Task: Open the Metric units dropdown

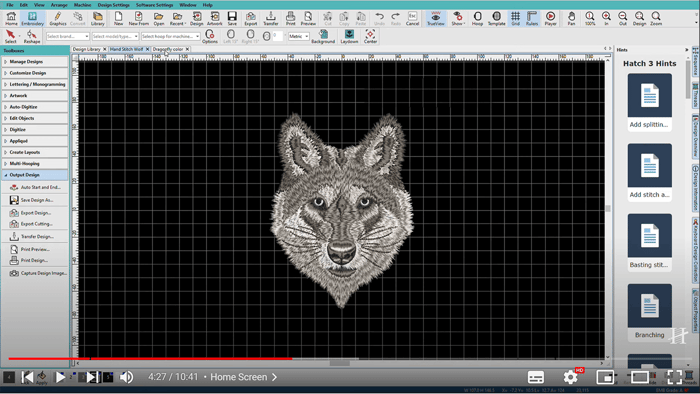Action: [x=298, y=36]
